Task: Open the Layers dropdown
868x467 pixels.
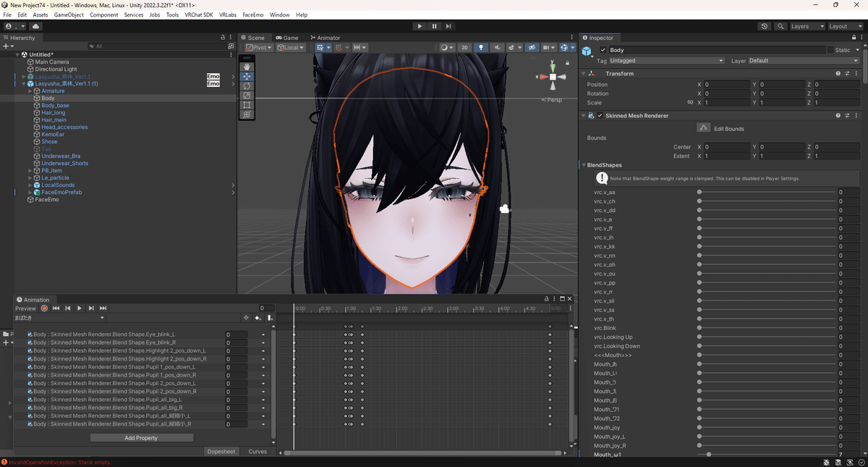Action: click(x=807, y=26)
